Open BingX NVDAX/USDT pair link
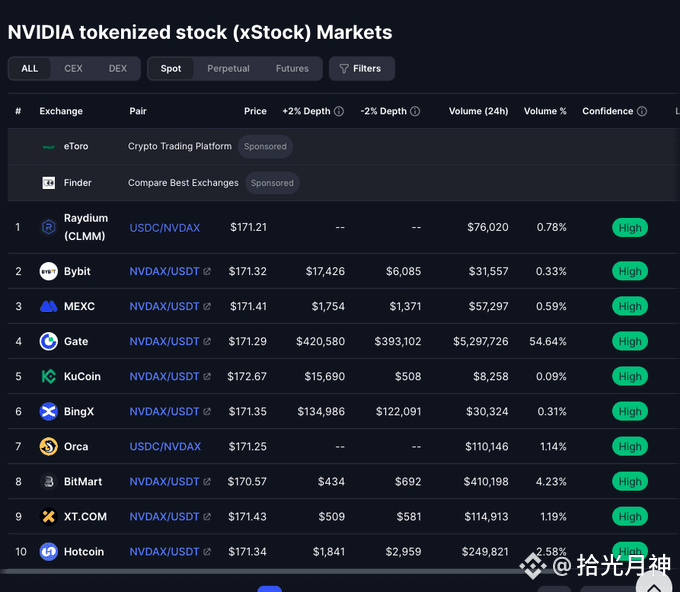The width and height of the screenshot is (680, 592). 164,412
